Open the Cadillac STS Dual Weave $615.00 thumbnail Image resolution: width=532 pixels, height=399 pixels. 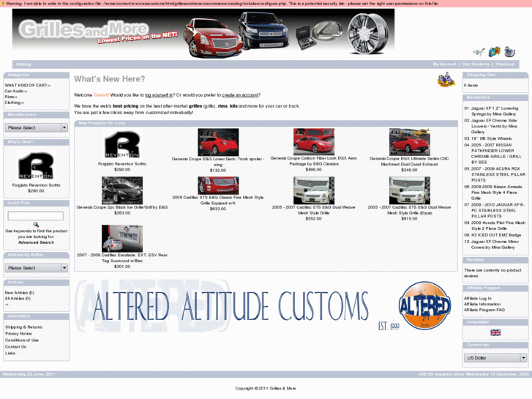[410, 190]
